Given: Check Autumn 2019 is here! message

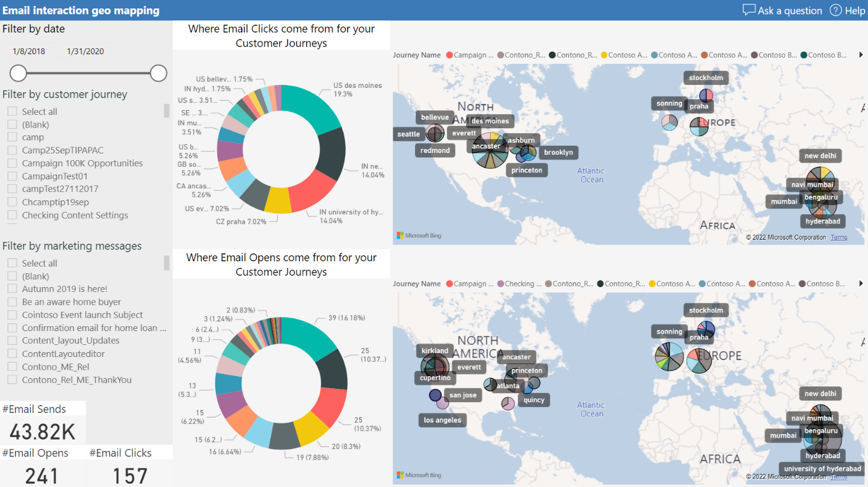Looking at the screenshot, I should (12, 289).
